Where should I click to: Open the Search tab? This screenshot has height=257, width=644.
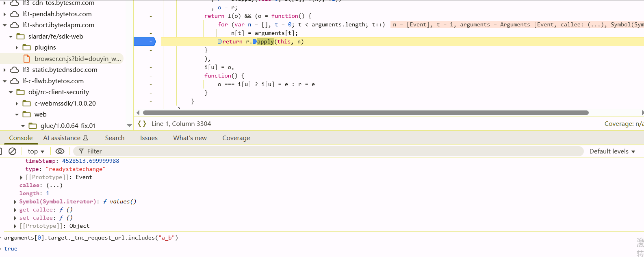coord(115,138)
